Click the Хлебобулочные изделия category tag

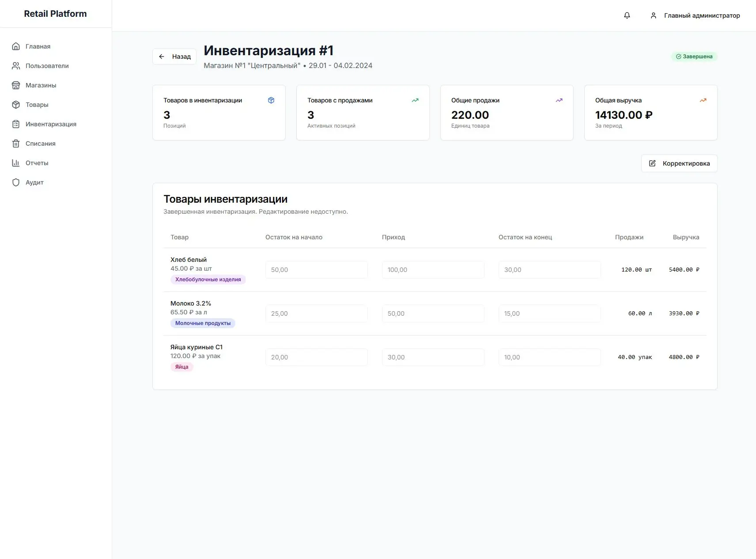coord(208,279)
